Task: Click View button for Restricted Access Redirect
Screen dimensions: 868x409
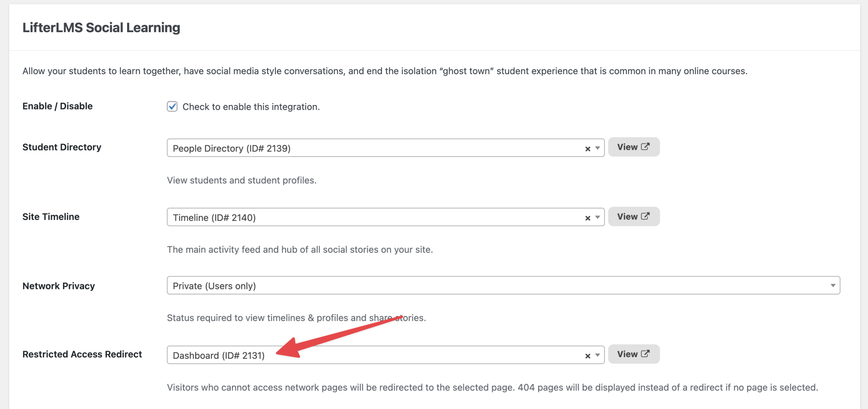Action: pyautogui.click(x=627, y=354)
